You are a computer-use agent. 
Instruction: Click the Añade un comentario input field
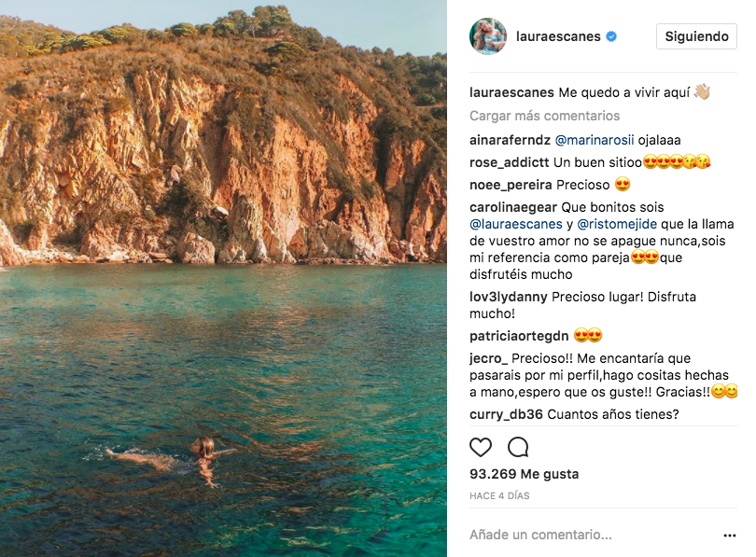[579, 536]
